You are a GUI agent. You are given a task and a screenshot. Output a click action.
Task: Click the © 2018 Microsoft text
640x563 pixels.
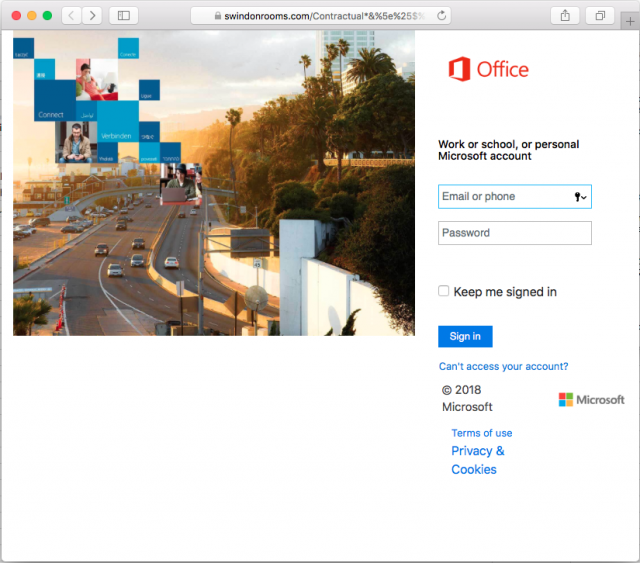tap(467, 398)
